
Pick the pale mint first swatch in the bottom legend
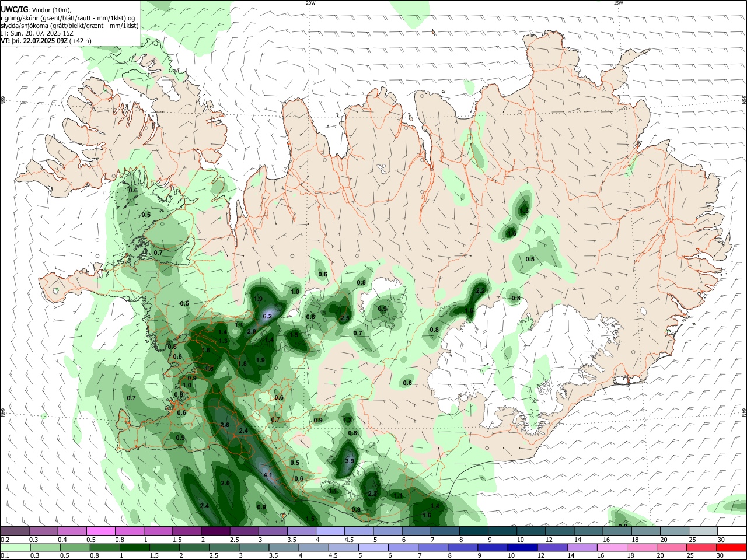pyautogui.click(x=15, y=547)
